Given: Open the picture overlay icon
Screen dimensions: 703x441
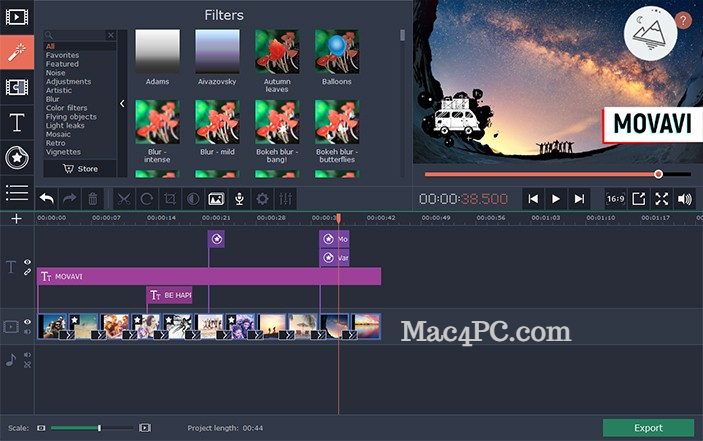Looking at the screenshot, I should tap(216, 199).
